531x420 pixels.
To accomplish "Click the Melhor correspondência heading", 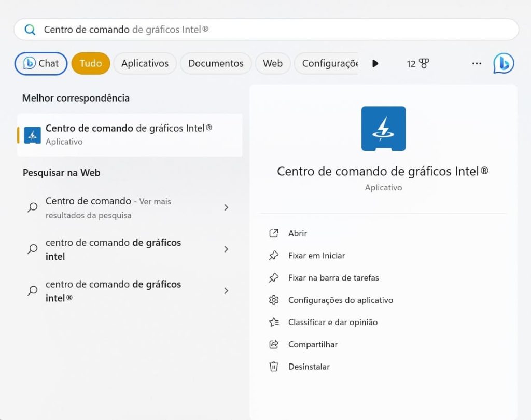I will (76, 98).
